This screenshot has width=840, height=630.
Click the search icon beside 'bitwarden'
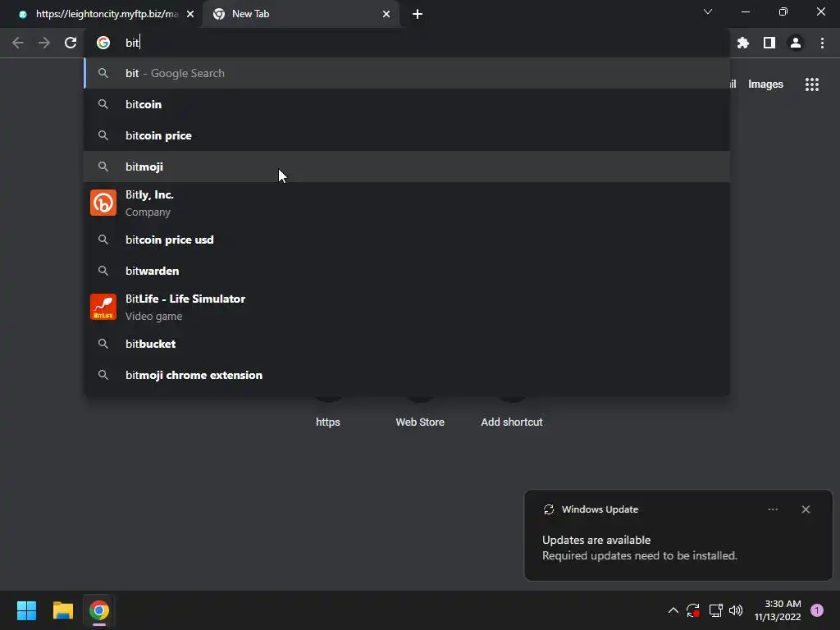103,271
